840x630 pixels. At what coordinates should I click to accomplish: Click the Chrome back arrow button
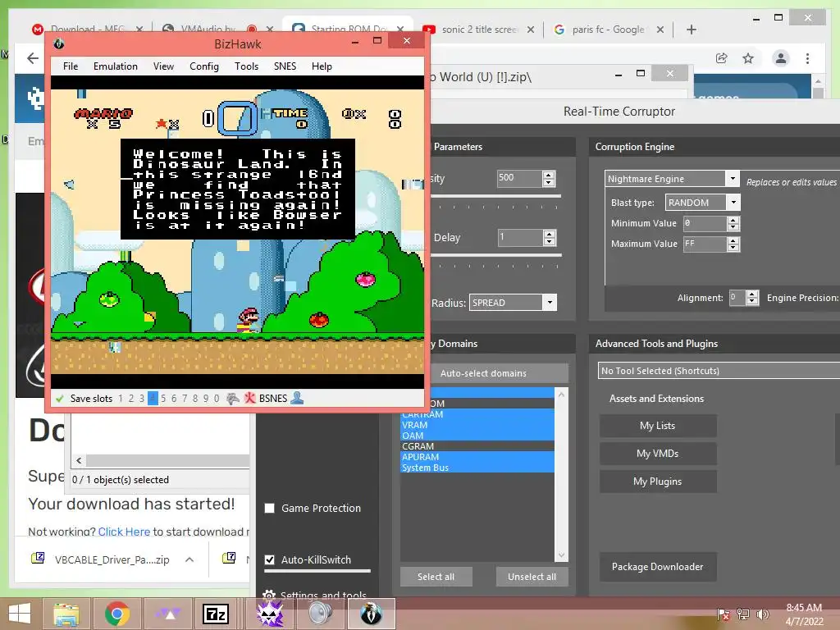(33, 58)
